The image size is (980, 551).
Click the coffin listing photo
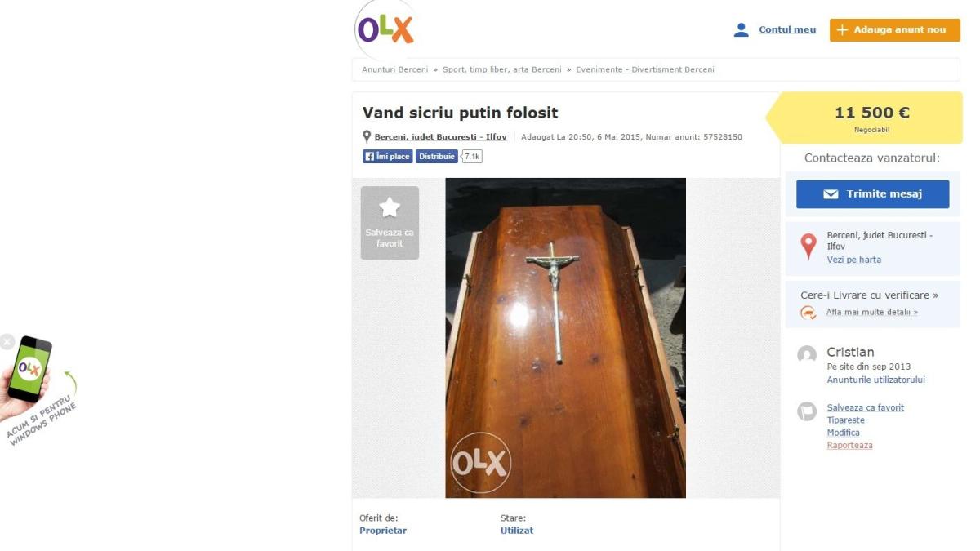click(x=565, y=338)
